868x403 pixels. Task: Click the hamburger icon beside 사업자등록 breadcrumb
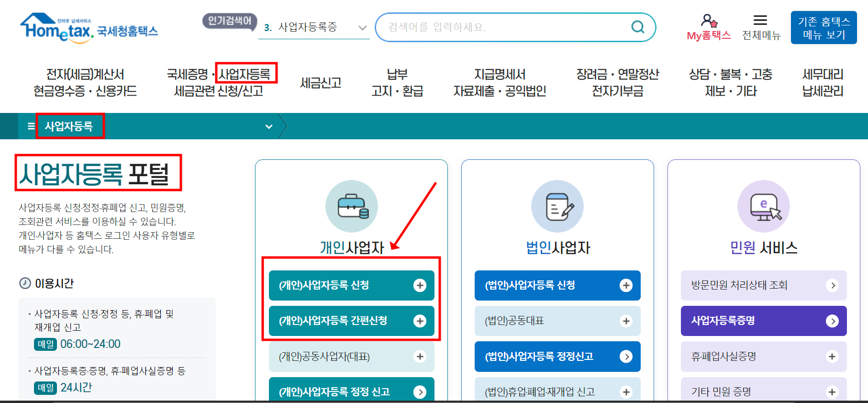click(31, 126)
